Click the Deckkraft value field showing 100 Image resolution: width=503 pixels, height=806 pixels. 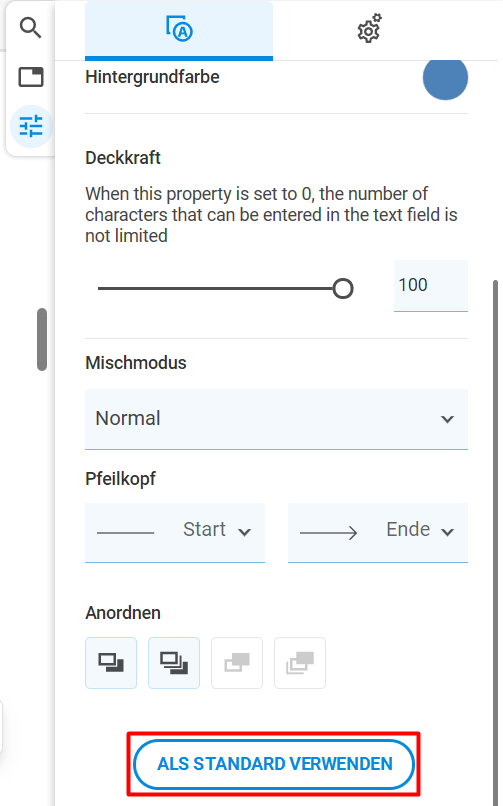pyautogui.click(x=431, y=285)
